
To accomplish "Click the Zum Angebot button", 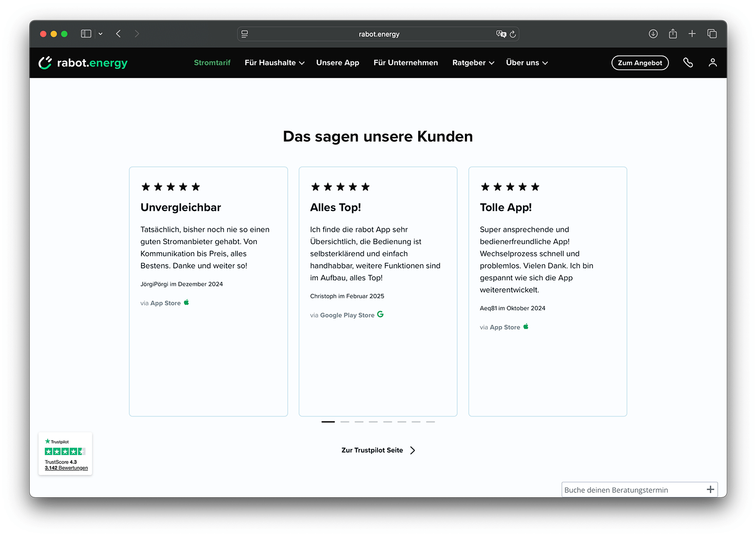I will tap(640, 63).
